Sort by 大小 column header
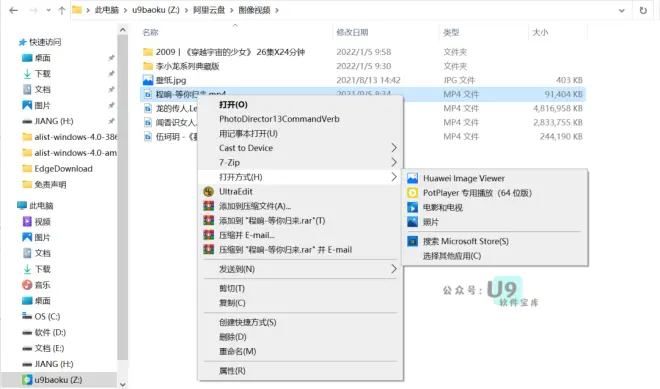 (540, 32)
